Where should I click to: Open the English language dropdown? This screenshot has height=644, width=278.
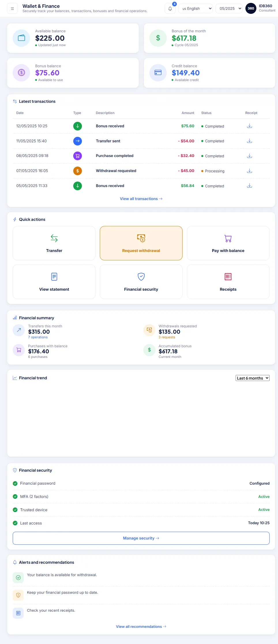coord(196,9)
